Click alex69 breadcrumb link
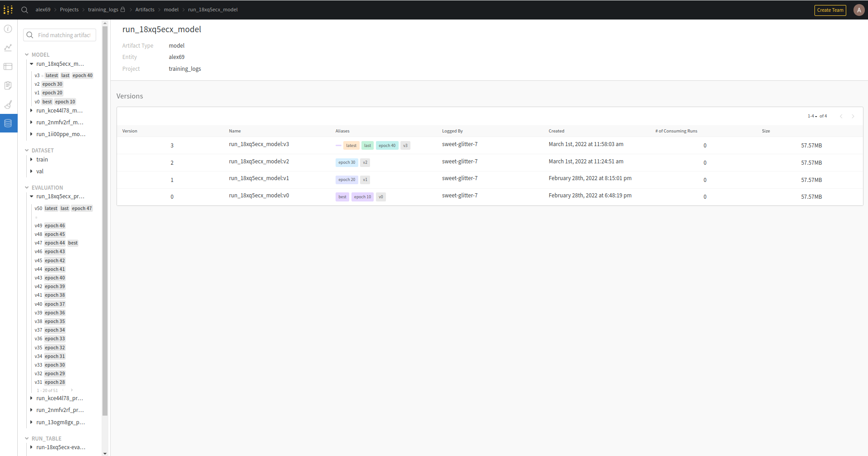868x456 pixels. click(43, 10)
